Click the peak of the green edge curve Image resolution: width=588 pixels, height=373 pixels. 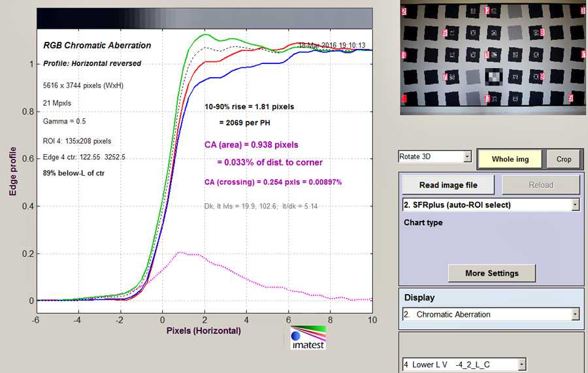tap(206, 35)
